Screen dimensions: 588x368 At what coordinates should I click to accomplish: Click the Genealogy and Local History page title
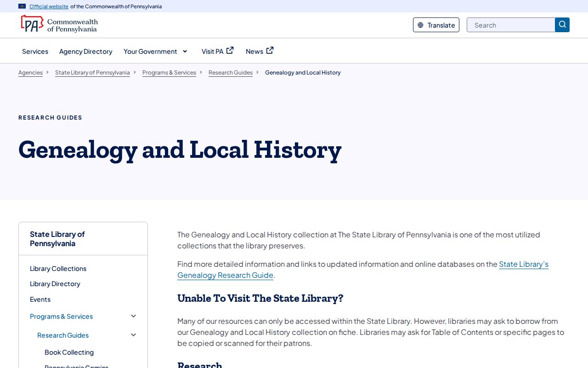[x=180, y=150]
